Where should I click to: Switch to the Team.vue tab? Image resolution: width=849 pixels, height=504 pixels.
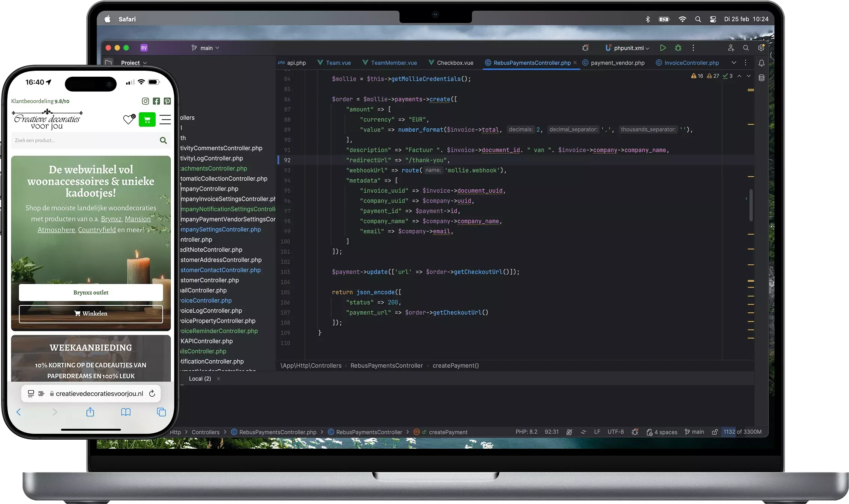(x=334, y=63)
